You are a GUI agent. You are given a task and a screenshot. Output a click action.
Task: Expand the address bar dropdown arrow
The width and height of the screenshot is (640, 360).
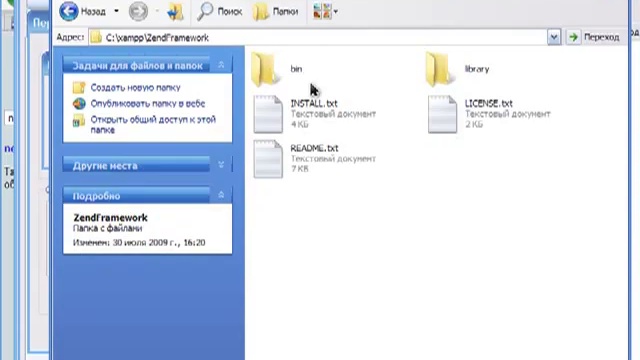553,38
